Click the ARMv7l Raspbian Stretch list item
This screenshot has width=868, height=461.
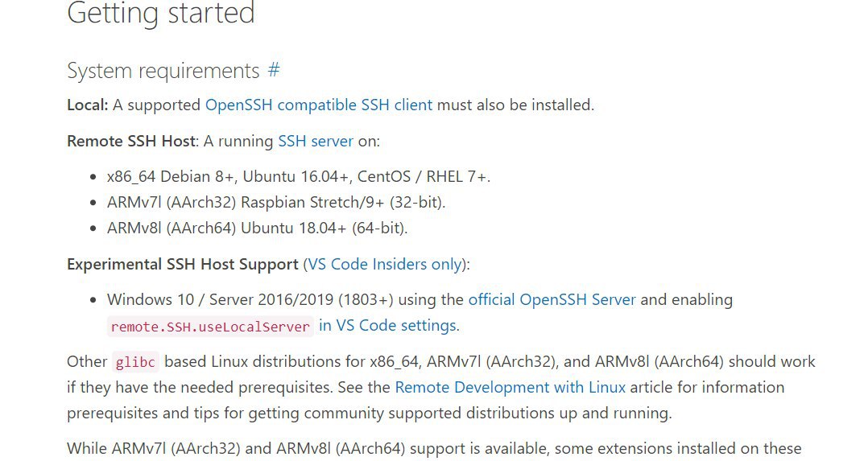coord(276,203)
